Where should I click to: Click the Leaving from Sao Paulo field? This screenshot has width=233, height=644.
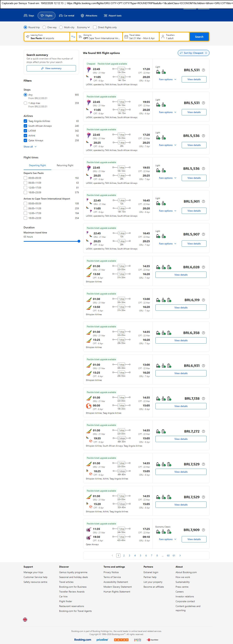47,37
